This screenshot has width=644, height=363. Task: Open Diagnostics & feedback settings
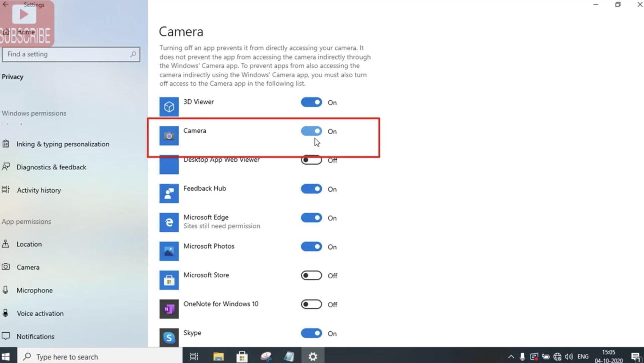pyautogui.click(x=52, y=167)
